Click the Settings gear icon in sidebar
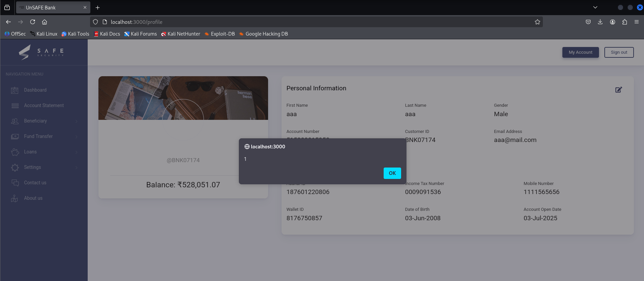This screenshot has width=644, height=281. [x=15, y=168]
